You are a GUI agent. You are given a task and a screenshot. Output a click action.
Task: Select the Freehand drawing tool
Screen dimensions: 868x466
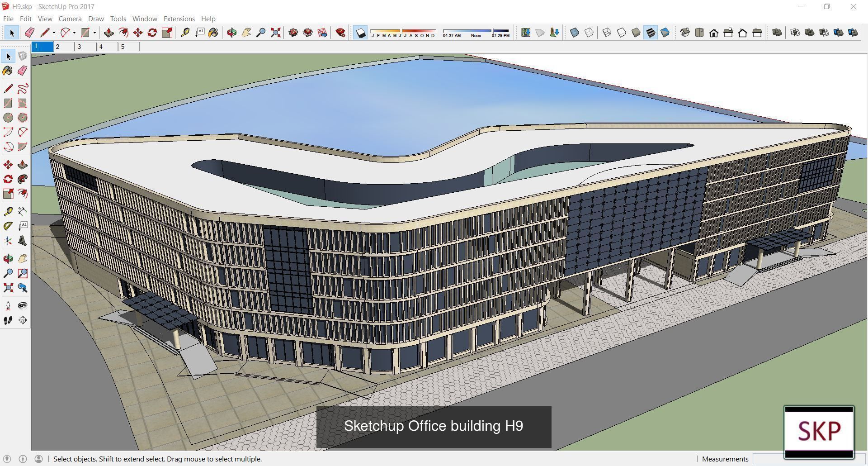point(23,89)
